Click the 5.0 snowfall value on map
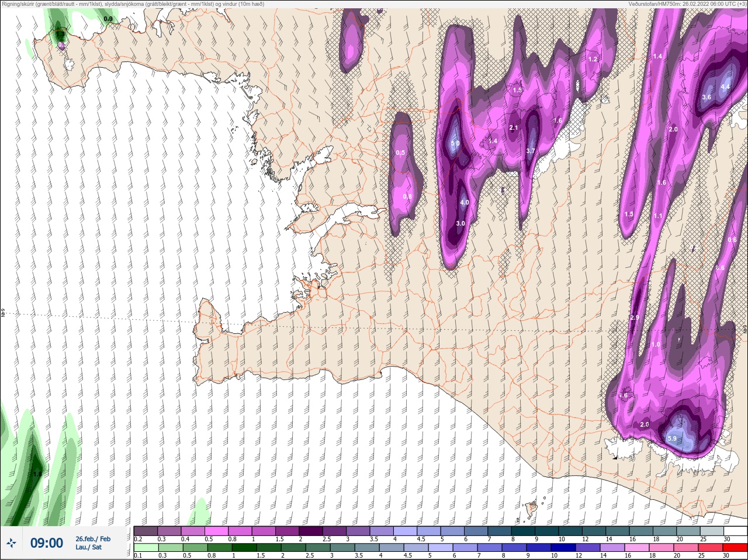This screenshot has width=748, height=560. (456, 143)
